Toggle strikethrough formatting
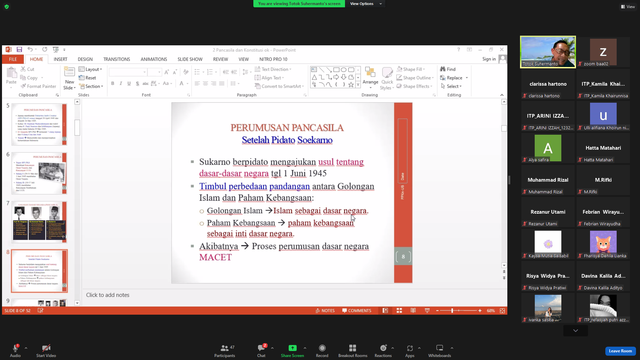 145,84
